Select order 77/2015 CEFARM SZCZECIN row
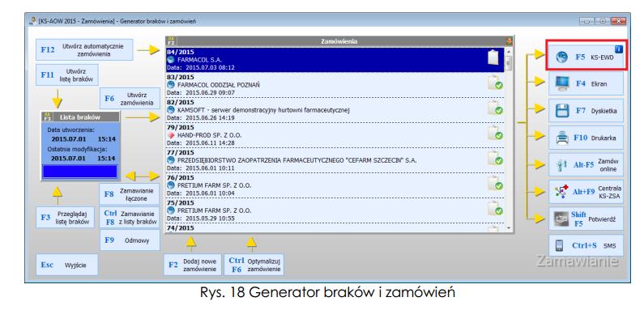The width and height of the screenshot is (644, 310). click(335, 160)
